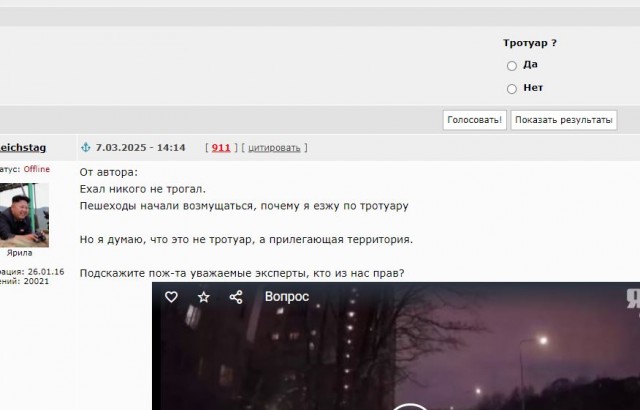Click the line starting 'Пешеходы начали возмущаться'
The width and height of the screenshot is (640, 410).
244,206
